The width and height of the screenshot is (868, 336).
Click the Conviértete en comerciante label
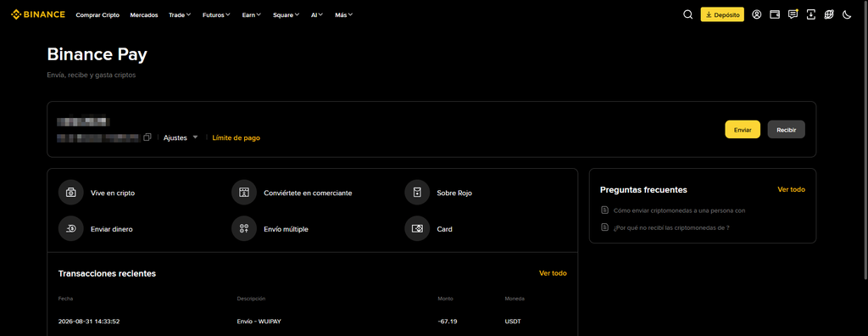coord(308,193)
